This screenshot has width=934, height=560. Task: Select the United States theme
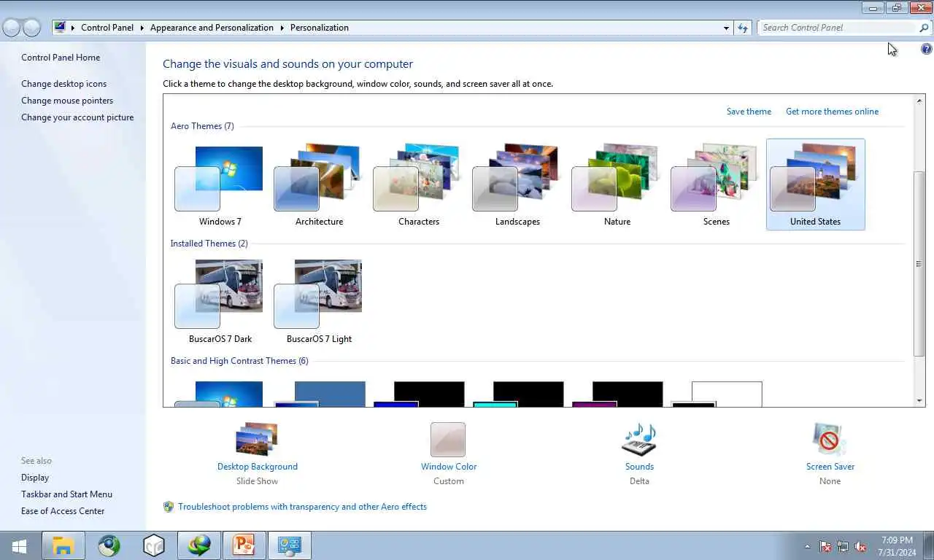[815, 185]
